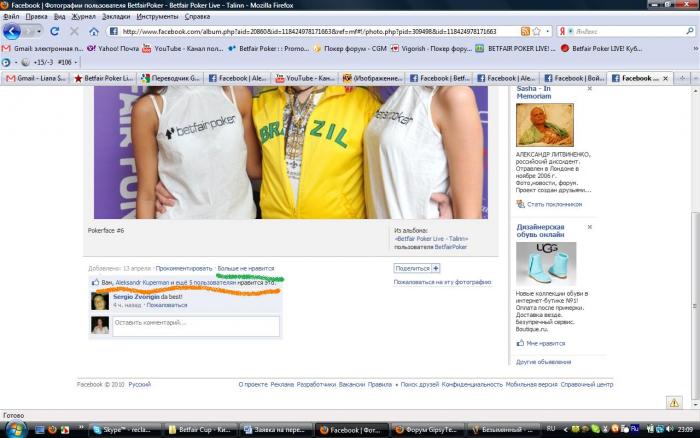Click Sergio Zvorigin comment avatar

100,301
